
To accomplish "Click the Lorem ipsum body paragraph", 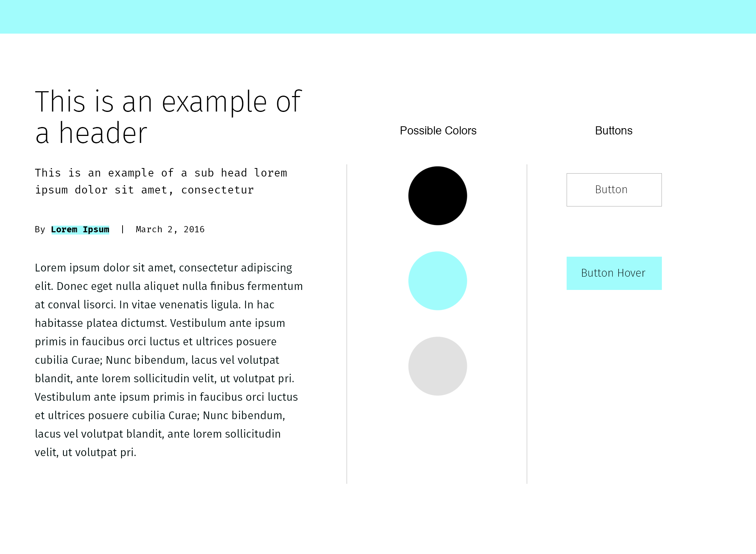I will [x=169, y=360].
